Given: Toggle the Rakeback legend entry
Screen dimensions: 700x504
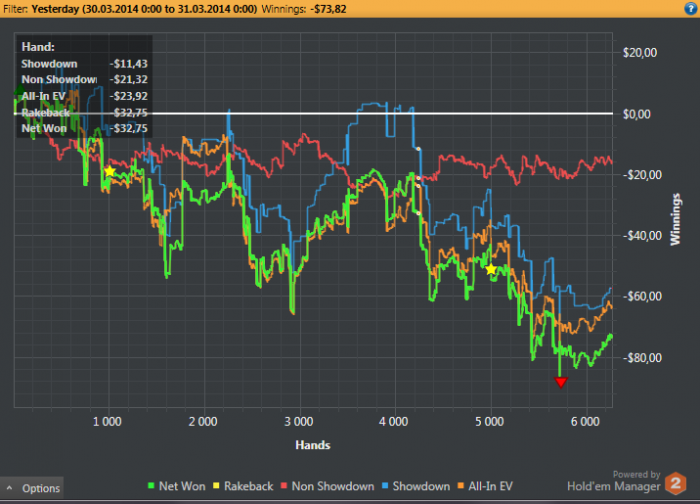Looking at the screenshot, I should coord(243,486).
